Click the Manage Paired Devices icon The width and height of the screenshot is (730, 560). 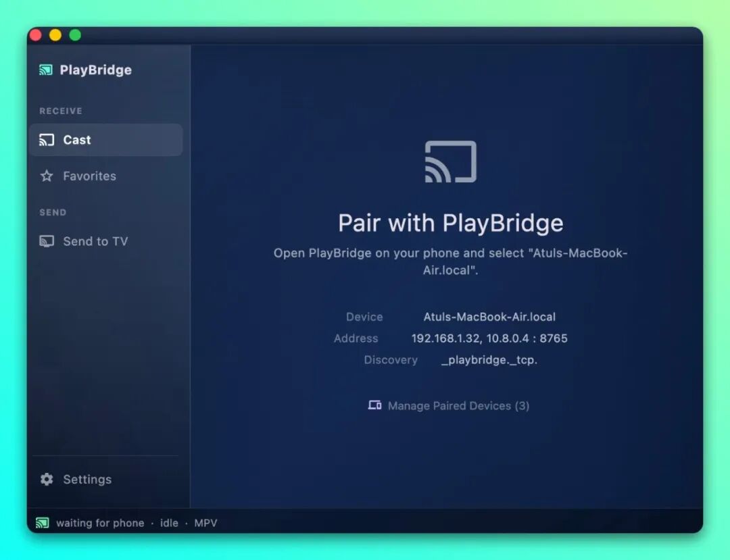click(x=374, y=405)
